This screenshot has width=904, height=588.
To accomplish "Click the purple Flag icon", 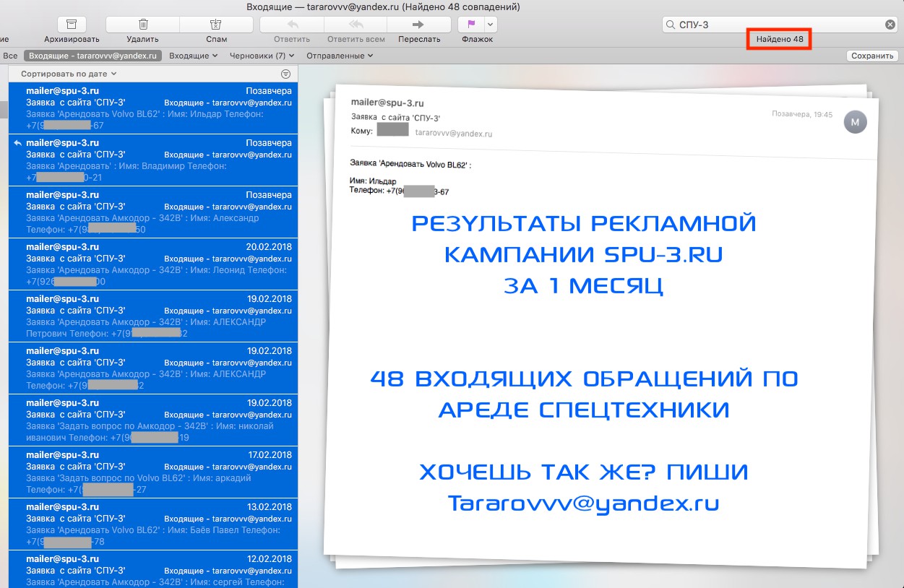I will [471, 24].
